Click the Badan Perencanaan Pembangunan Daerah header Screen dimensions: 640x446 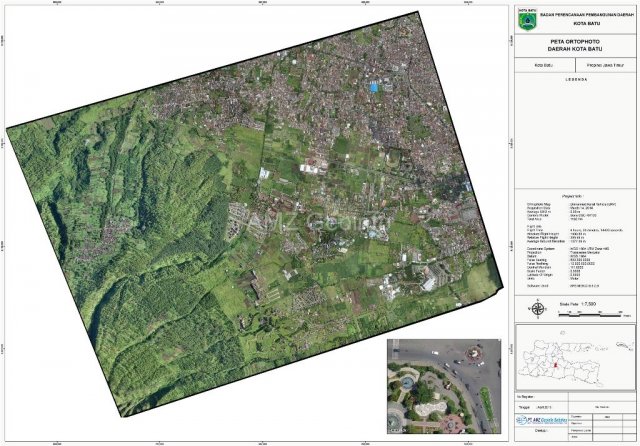[588, 15]
